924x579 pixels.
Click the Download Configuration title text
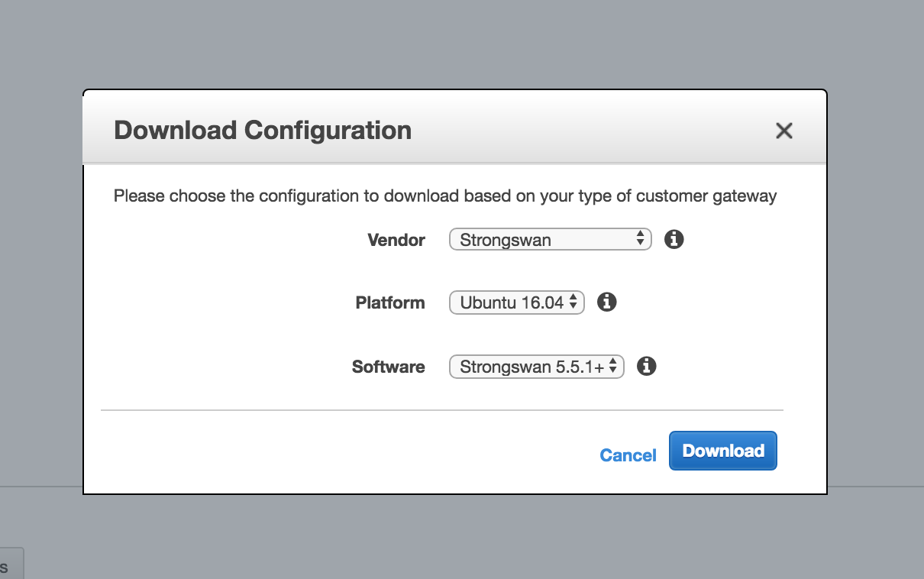pyautogui.click(x=263, y=130)
